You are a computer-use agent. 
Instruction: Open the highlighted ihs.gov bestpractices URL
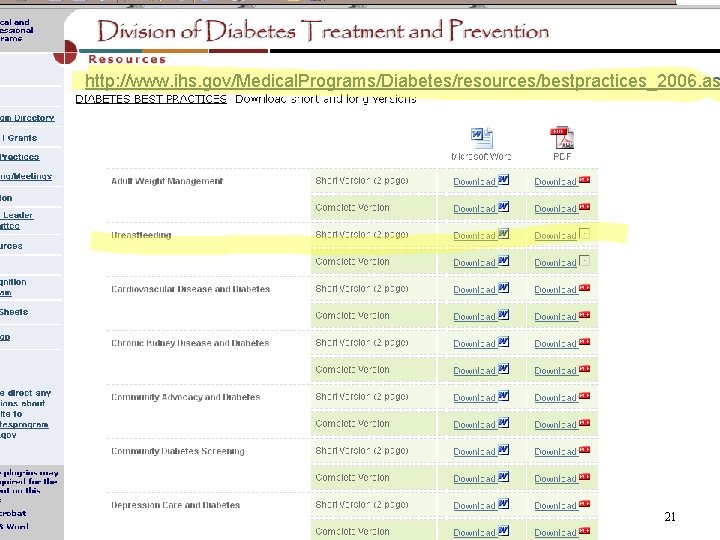402,81
